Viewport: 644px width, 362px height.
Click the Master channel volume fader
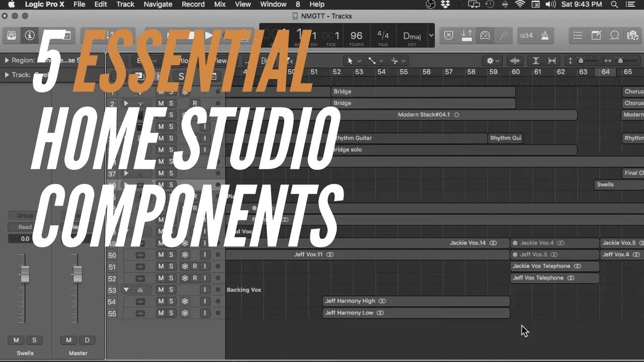77,274
